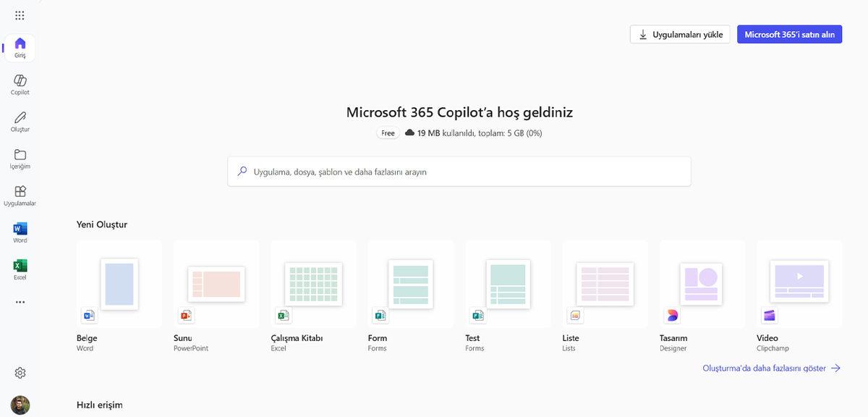Viewport: 868px width, 417px height.
Task: Return to Giriş home page
Action: pos(20,46)
